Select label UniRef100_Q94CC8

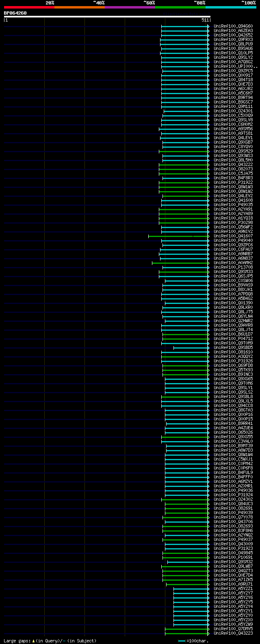point(233,405)
